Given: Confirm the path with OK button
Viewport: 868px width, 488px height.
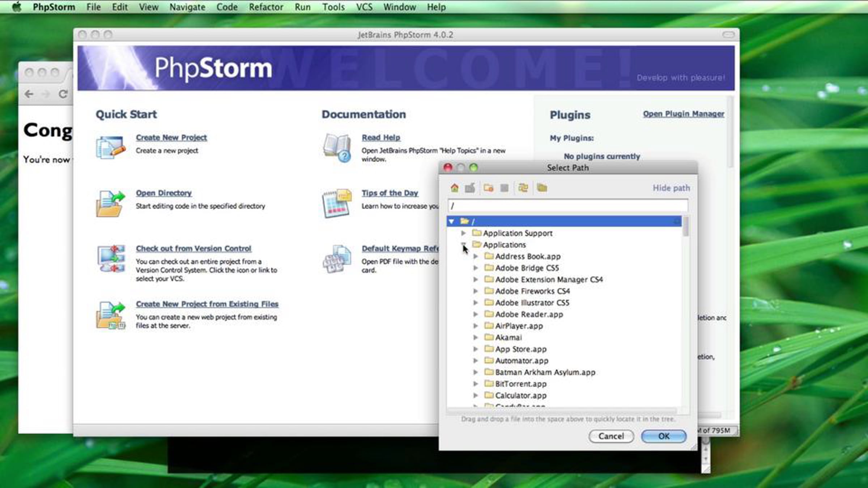Looking at the screenshot, I should point(664,436).
